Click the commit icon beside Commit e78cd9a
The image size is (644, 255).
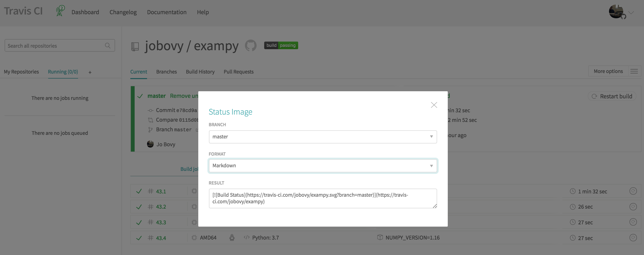[x=151, y=111]
